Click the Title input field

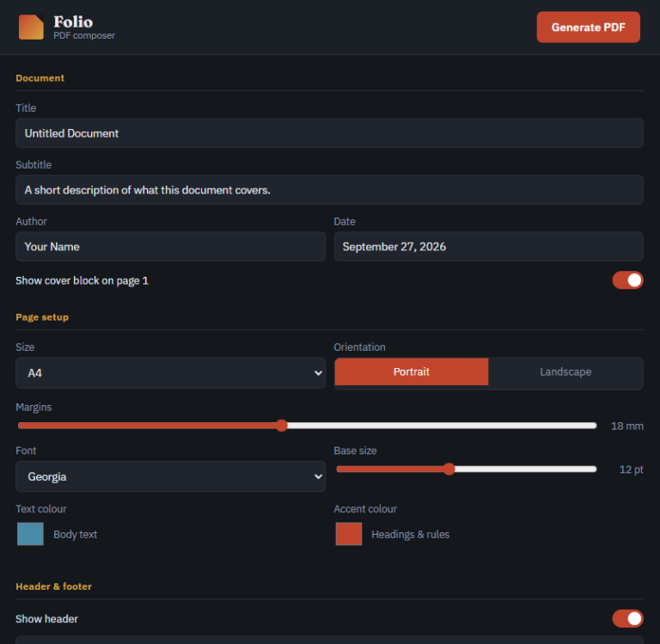(x=329, y=133)
